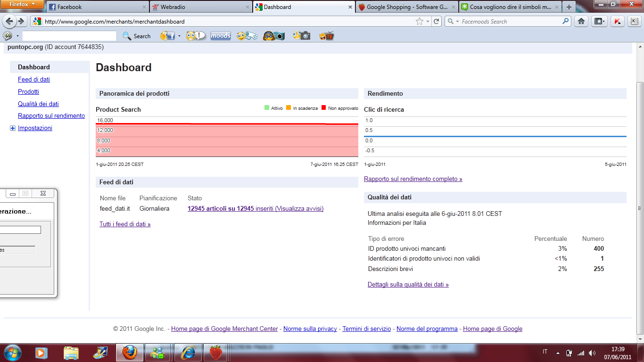Switch to the Facebook tab
644x362 pixels.
pyautogui.click(x=97, y=7)
